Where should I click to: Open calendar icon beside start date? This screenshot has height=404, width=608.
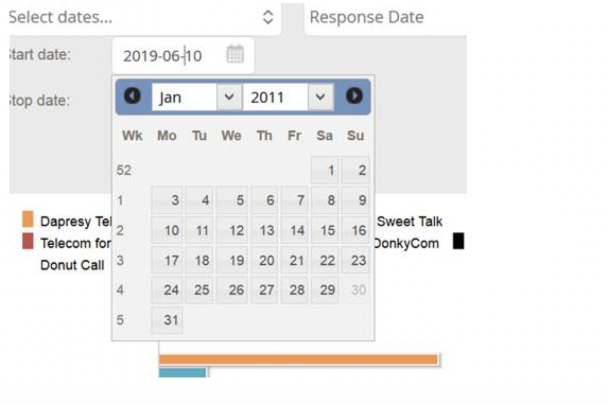pyautogui.click(x=235, y=54)
